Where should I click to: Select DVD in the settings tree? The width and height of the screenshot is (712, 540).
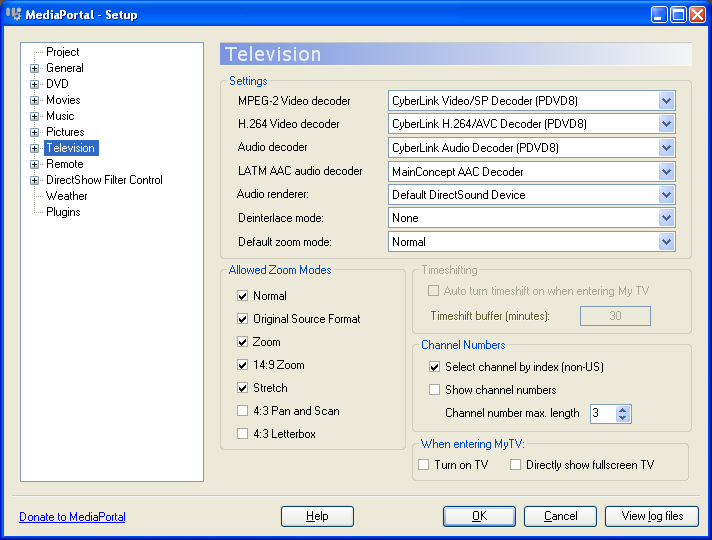tap(57, 84)
